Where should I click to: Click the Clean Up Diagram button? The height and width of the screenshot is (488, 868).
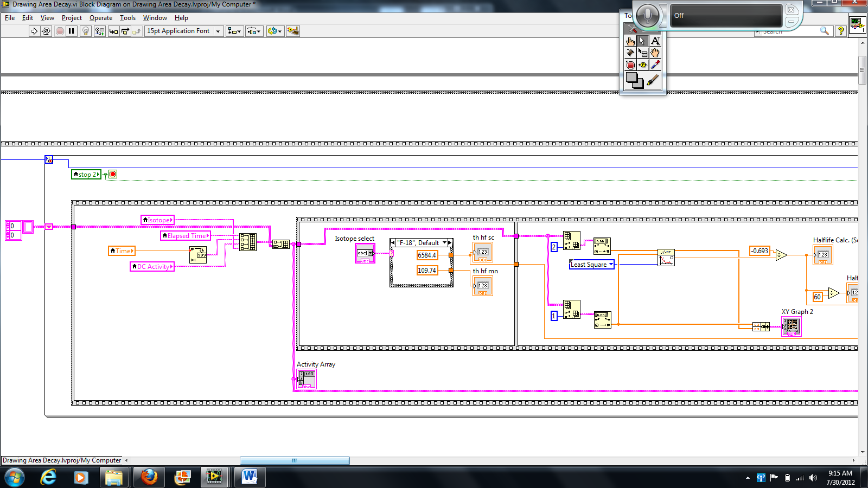pyautogui.click(x=293, y=31)
